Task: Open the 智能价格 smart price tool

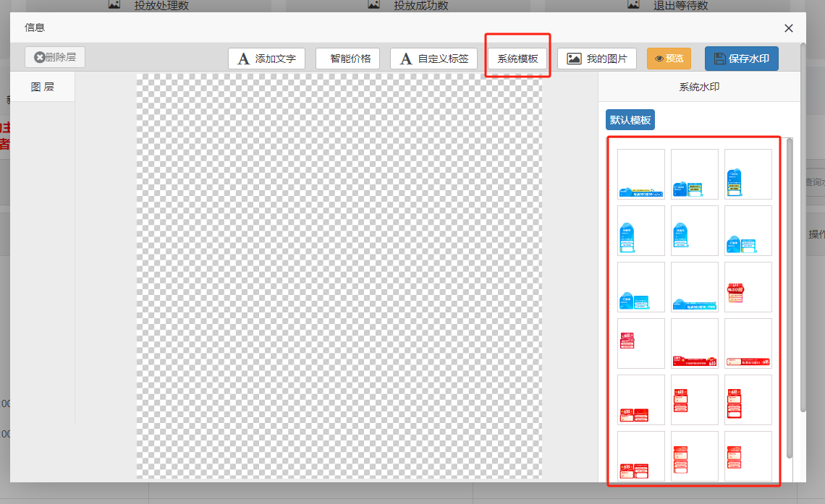Action: coord(348,59)
